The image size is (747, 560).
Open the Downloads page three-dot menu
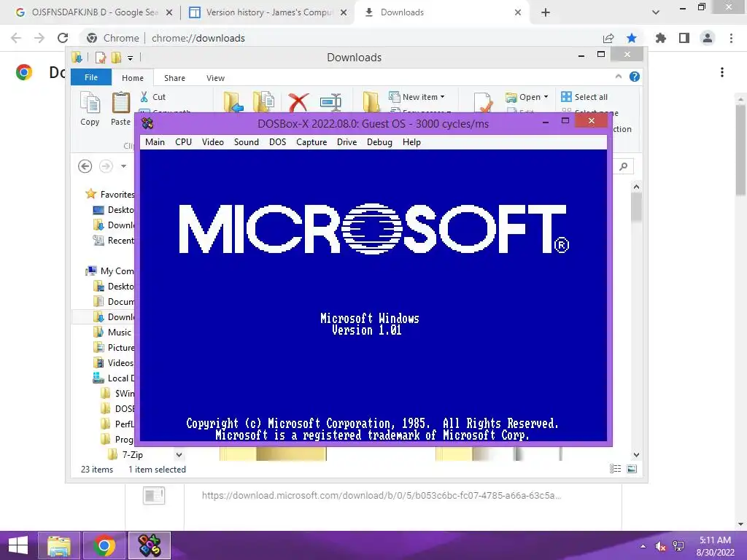722,72
